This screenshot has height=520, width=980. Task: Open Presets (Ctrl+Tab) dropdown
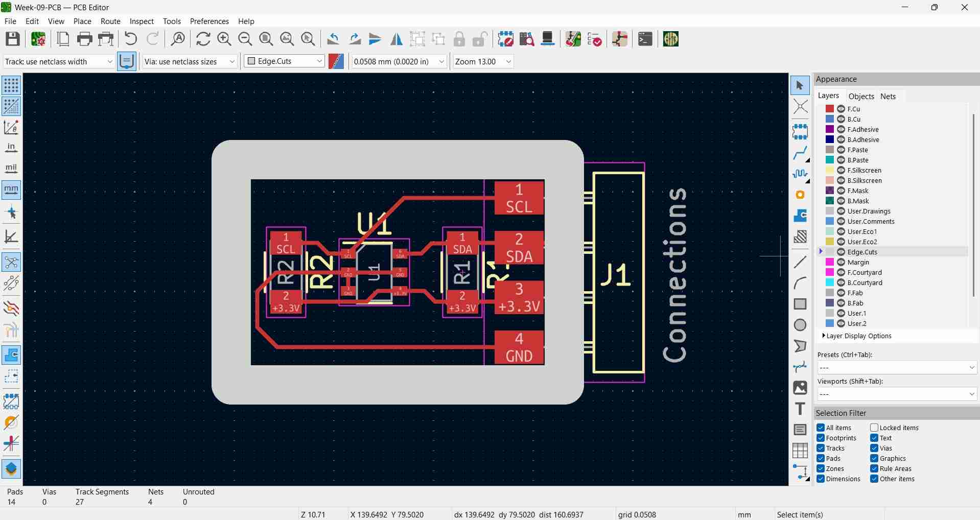click(897, 367)
